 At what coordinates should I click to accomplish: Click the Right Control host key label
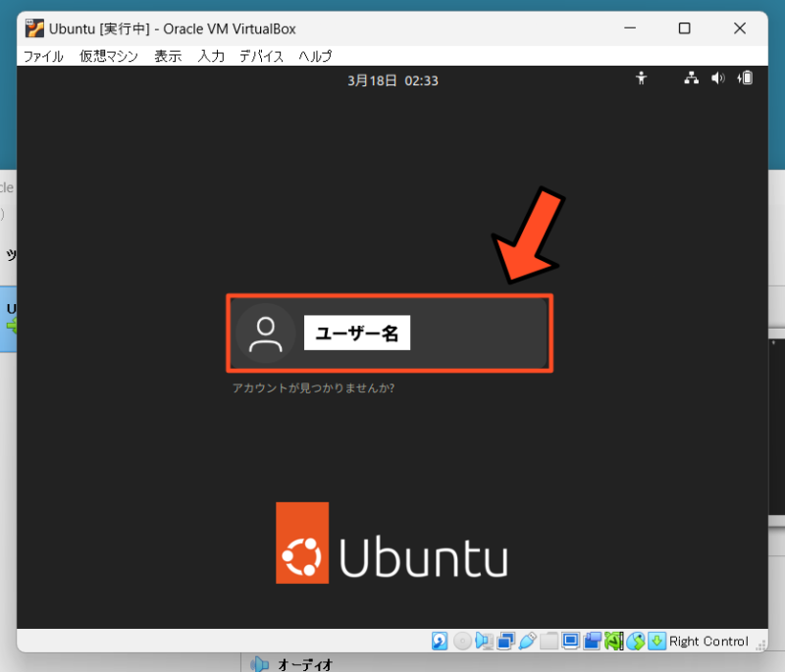[x=708, y=642]
